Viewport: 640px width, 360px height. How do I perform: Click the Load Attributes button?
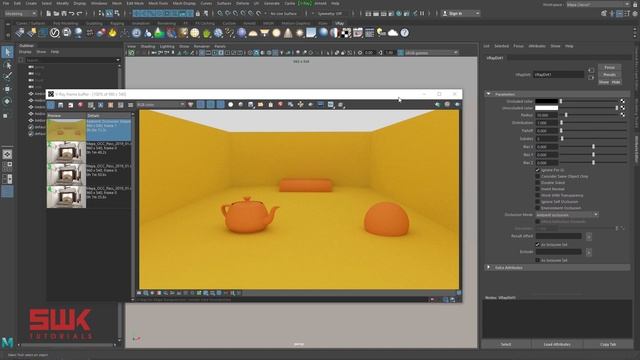557,344
